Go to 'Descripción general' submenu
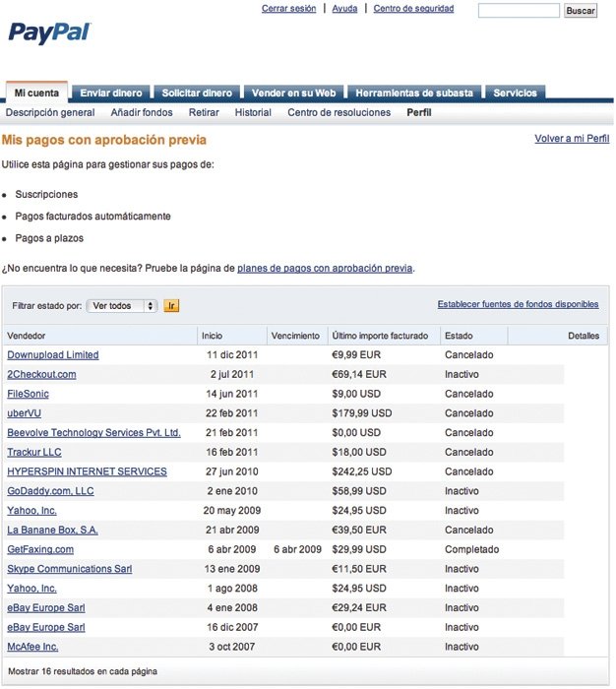 click(x=50, y=113)
